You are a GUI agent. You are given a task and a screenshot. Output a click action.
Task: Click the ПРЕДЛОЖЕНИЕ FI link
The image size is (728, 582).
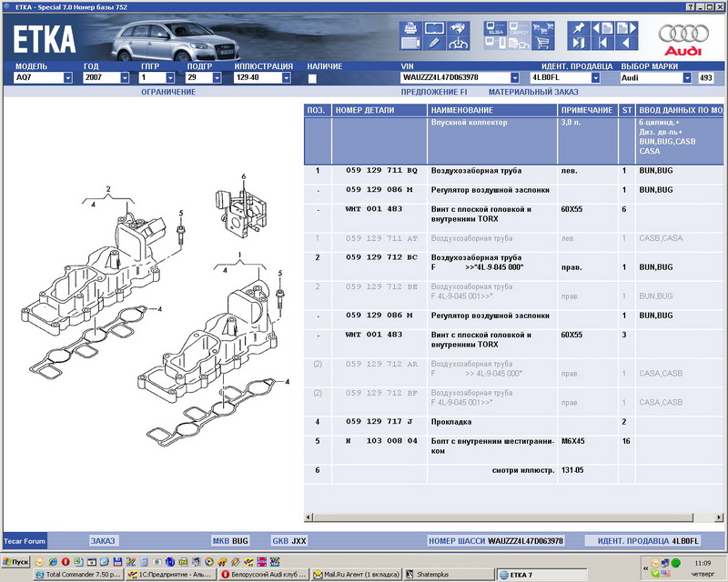tap(434, 92)
